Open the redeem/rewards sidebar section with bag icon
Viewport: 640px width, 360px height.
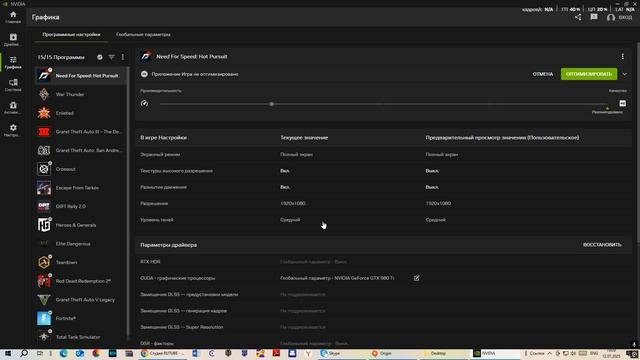(13, 108)
